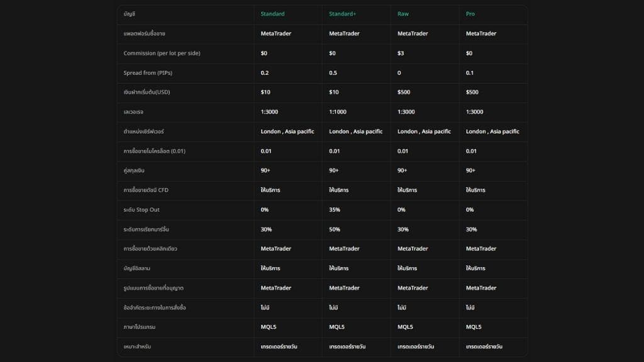Select the $3 commission value for Raw

[401, 53]
